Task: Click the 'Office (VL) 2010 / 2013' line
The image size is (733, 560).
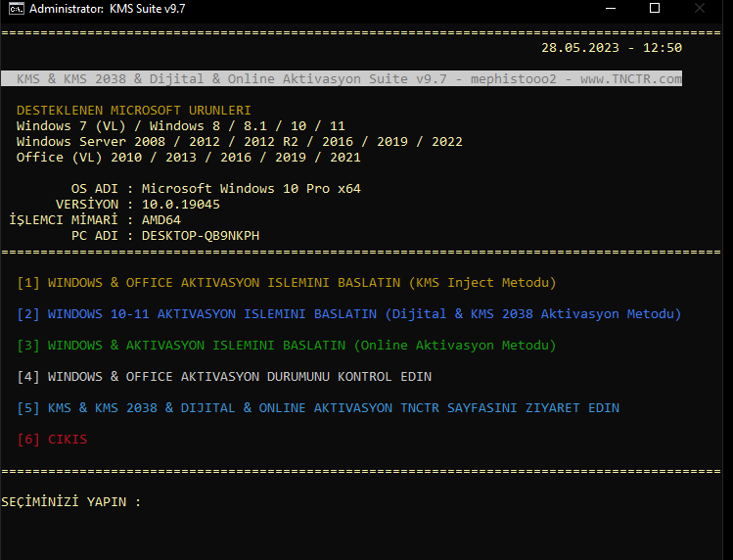Action: tap(189, 158)
